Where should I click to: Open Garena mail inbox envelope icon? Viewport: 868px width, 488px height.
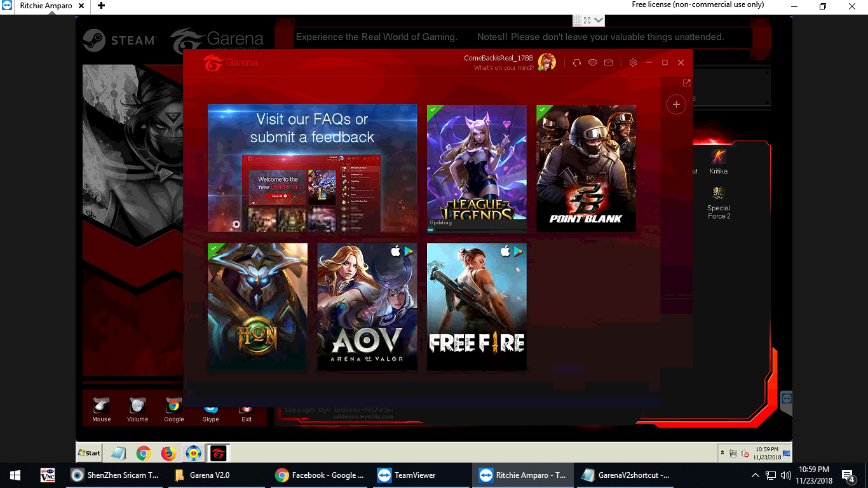click(x=609, y=62)
